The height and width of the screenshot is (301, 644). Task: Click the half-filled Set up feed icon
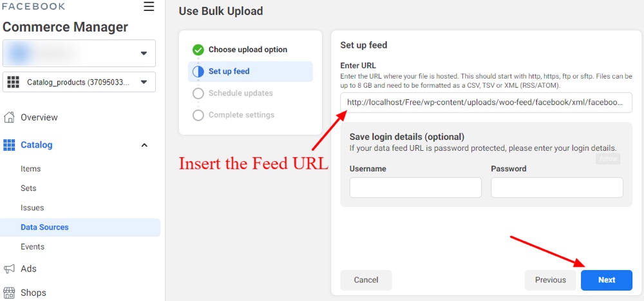pos(198,72)
